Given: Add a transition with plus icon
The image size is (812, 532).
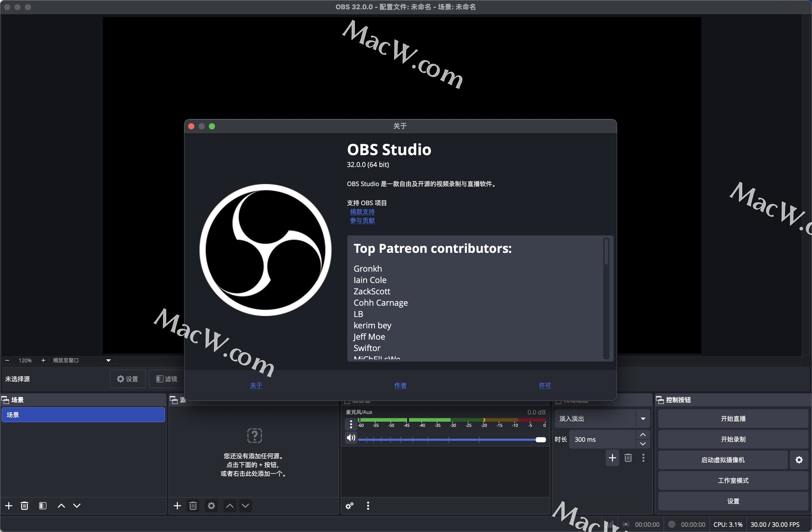Looking at the screenshot, I should coord(612,458).
